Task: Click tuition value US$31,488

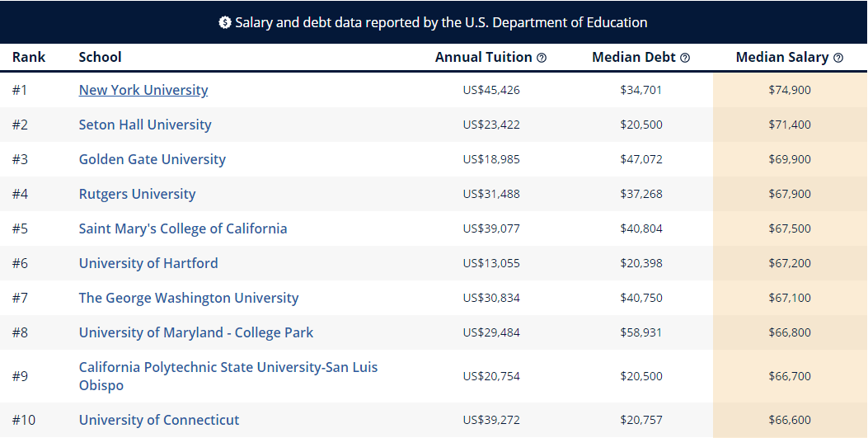Action: (491, 194)
